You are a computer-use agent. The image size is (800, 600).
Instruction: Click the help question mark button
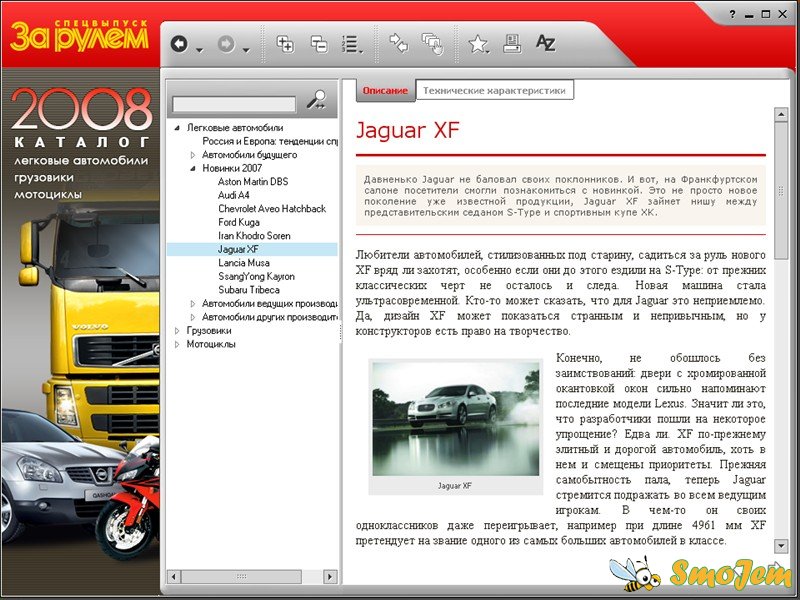(x=732, y=14)
